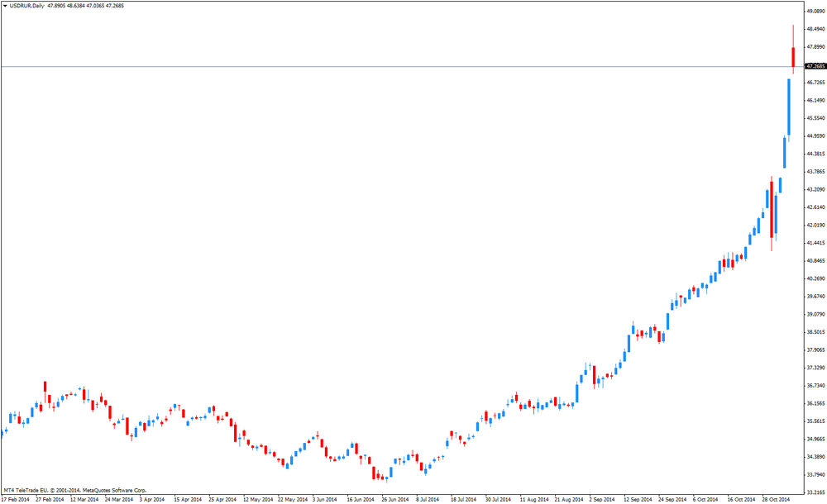Click date label 28 Oct 2014

tap(776, 499)
